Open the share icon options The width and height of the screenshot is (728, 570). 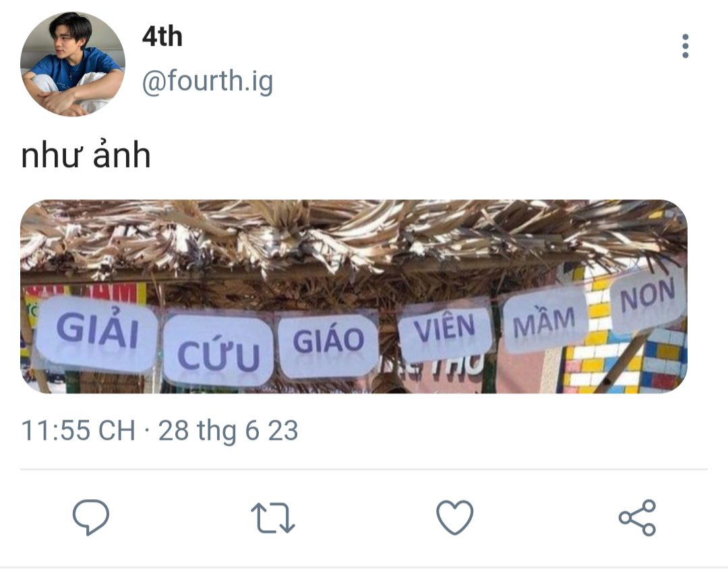(x=638, y=517)
